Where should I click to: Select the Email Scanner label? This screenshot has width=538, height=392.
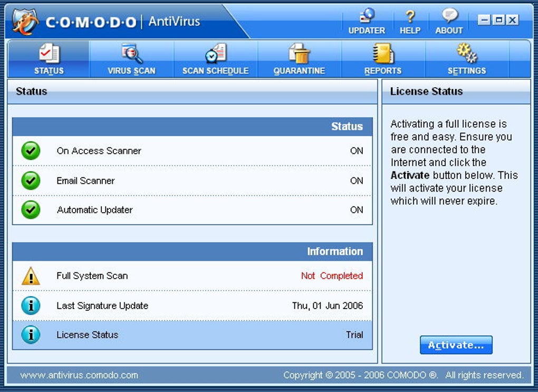tap(85, 180)
